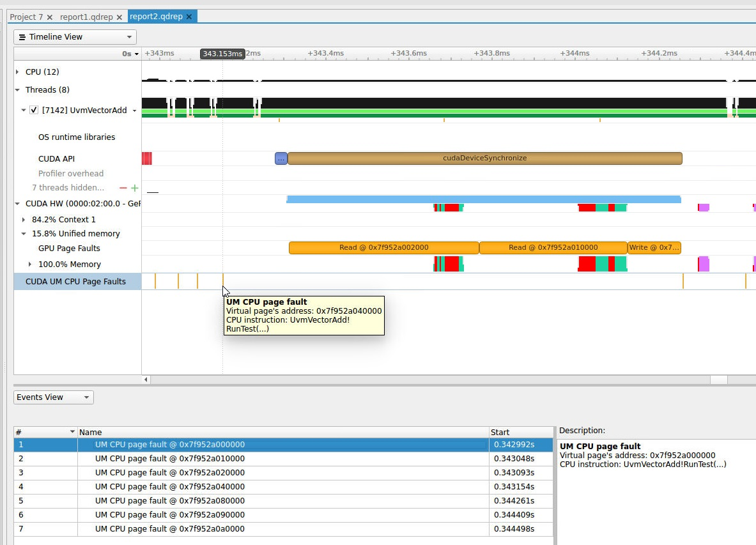
Task: Select the cudaDeviceSynchronize span on the timeline
Action: tap(484, 158)
